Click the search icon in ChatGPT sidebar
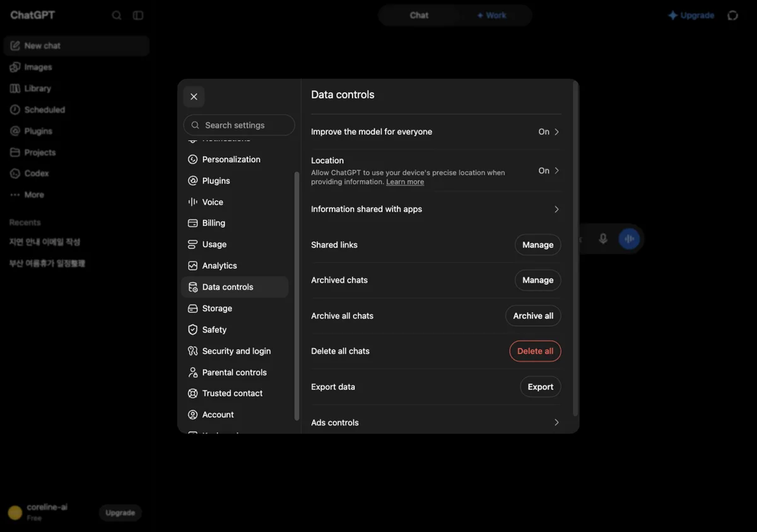The height and width of the screenshot is (532, 757). 117,16
